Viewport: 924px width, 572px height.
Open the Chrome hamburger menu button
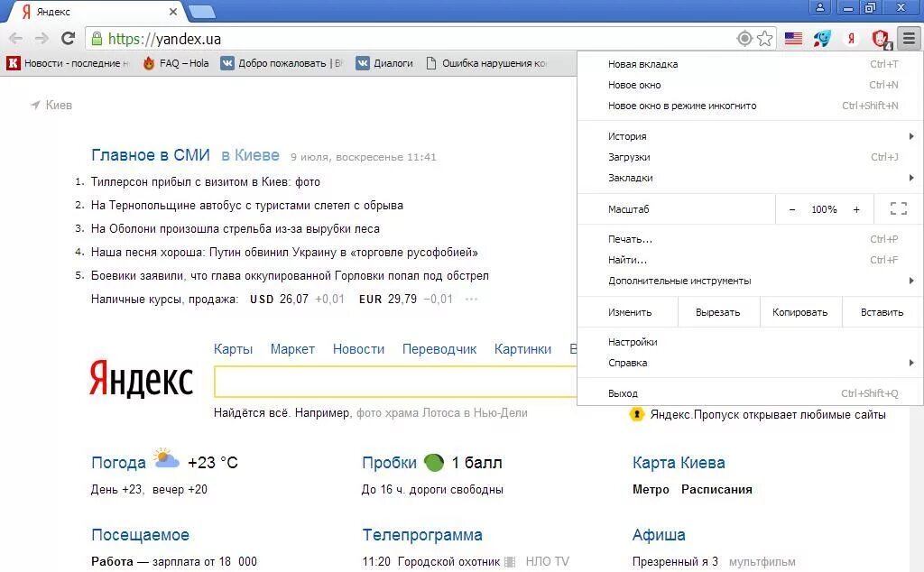click(x=910, y=39)
